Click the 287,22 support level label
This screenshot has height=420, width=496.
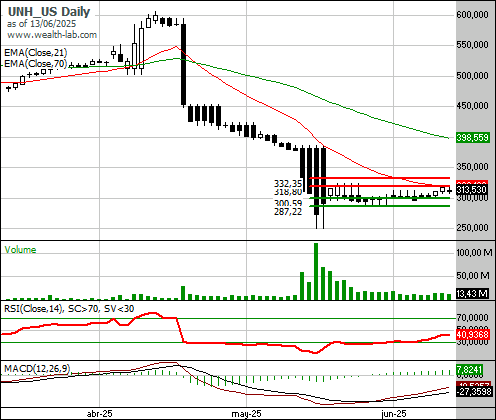(288, 211)
